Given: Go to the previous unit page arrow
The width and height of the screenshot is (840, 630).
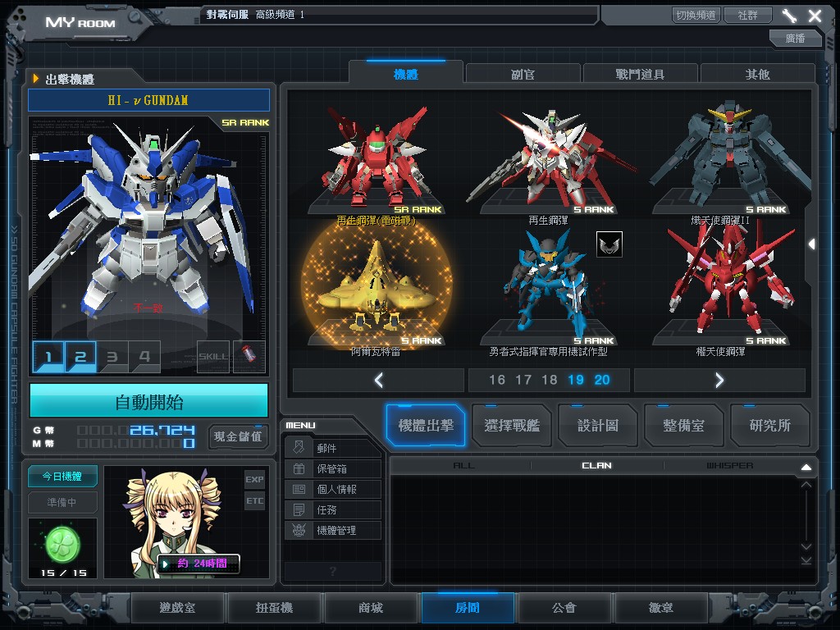Looking at the screenshot, I should [378, 380].
